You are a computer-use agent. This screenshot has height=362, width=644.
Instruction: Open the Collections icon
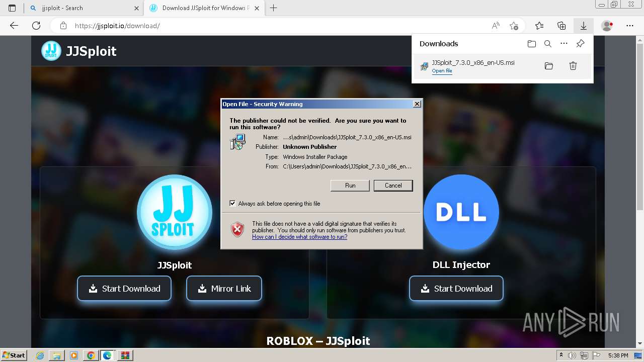[x=561, y=26]
